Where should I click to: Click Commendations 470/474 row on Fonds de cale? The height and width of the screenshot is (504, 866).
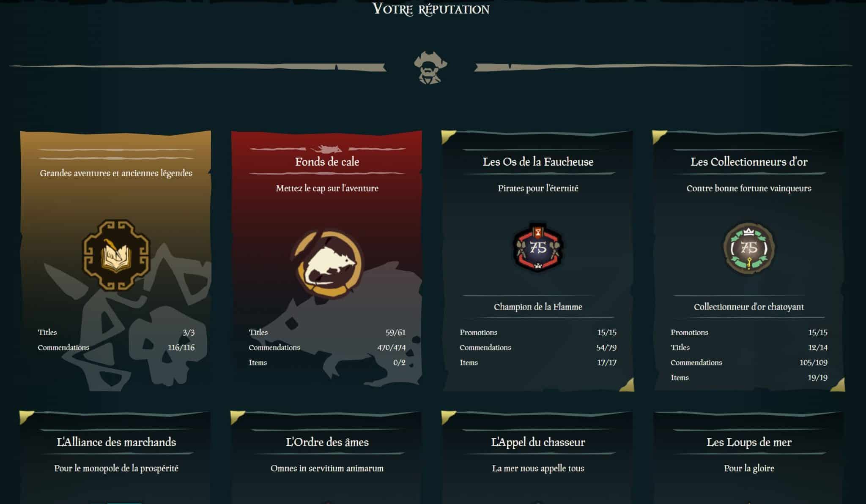click(327, 347)
